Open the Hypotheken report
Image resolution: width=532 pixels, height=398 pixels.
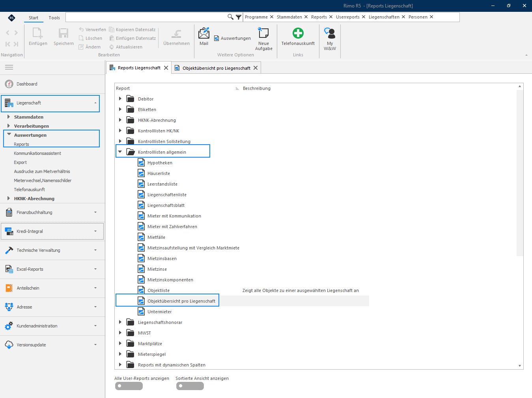160,163
